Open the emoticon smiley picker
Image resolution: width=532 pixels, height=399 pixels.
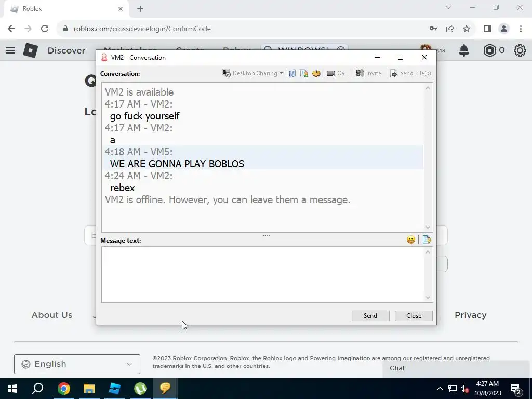[411, 240]
